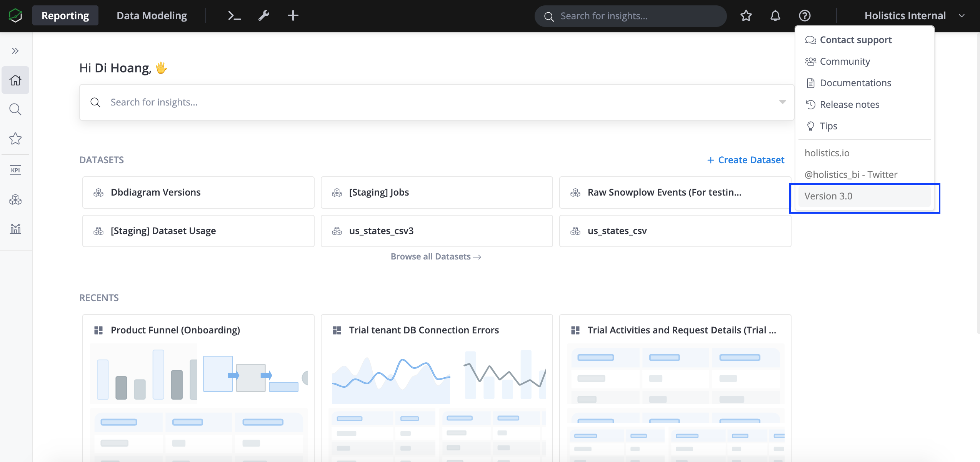980x462 pixels.
Task: Open Documentations menu item
Action: [865, 83]
